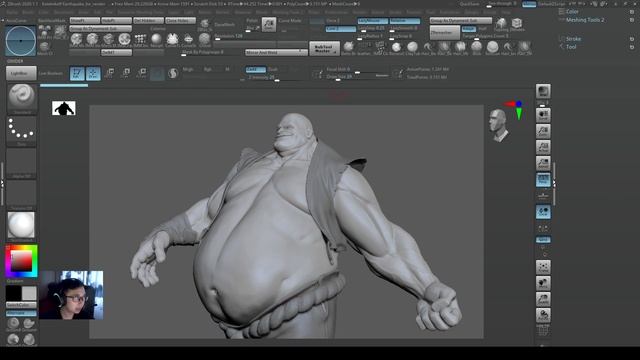Click the Zoom3D view icon
640x360 pixels.
[x=543, y=299]
